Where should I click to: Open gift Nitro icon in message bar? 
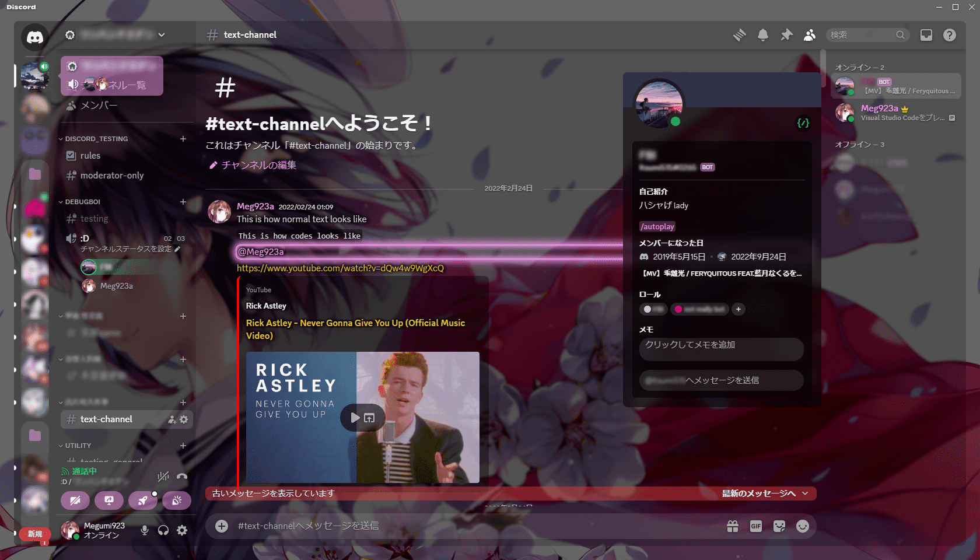click(x=733, y=526)
